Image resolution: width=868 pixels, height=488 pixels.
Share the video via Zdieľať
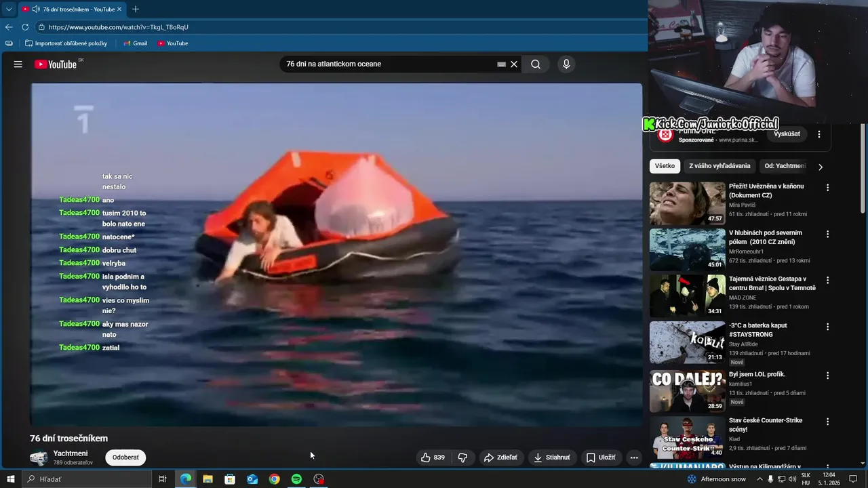(500, 457)
